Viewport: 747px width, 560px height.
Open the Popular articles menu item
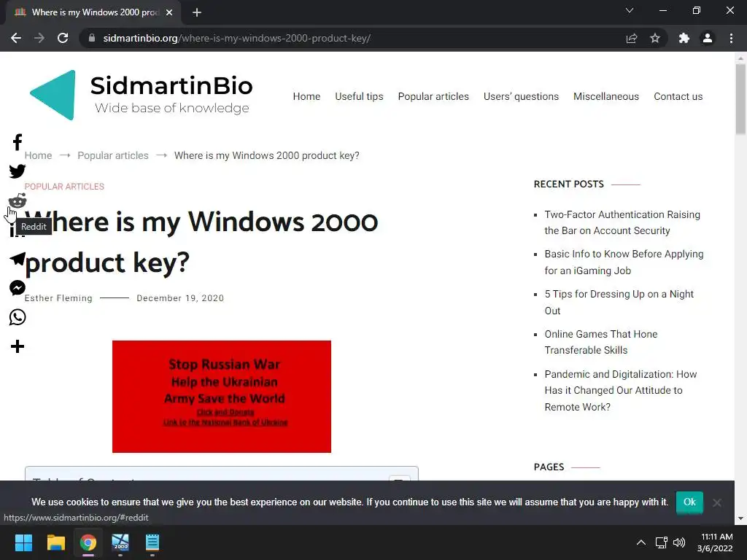point(433,96)
